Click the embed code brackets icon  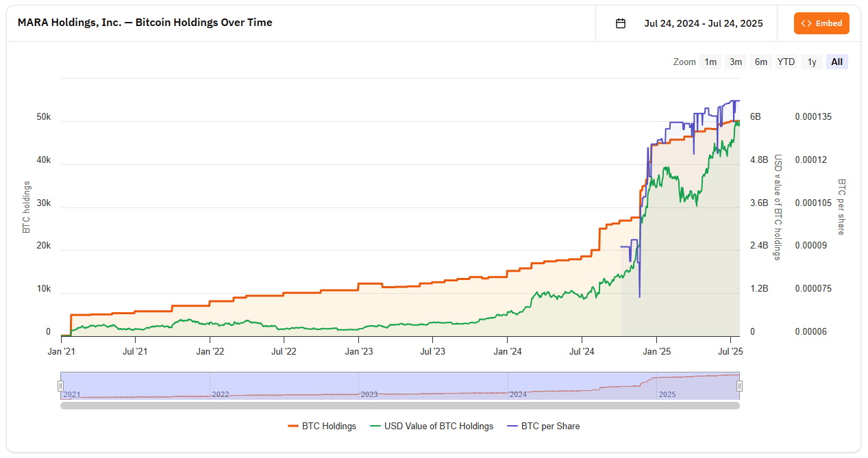pyautogui.click(x=806, y=23)
